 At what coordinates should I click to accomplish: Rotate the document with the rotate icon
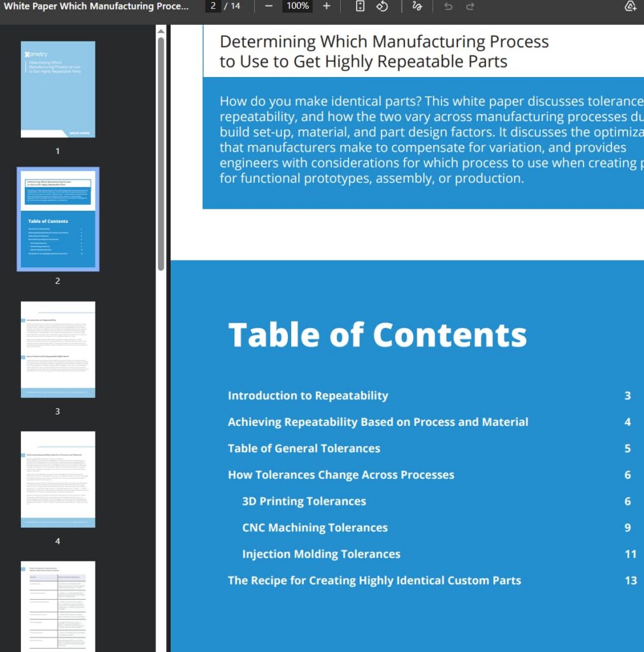[382, 6]
